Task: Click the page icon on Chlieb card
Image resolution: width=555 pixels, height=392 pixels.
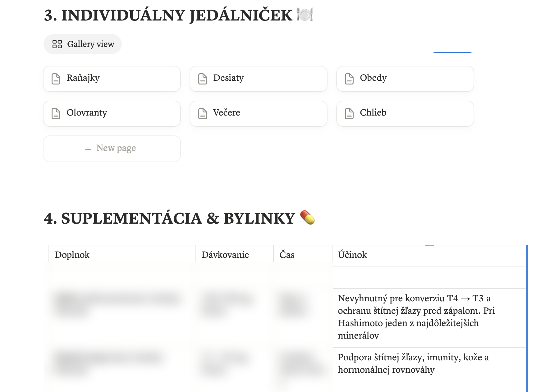Action: 349,114
